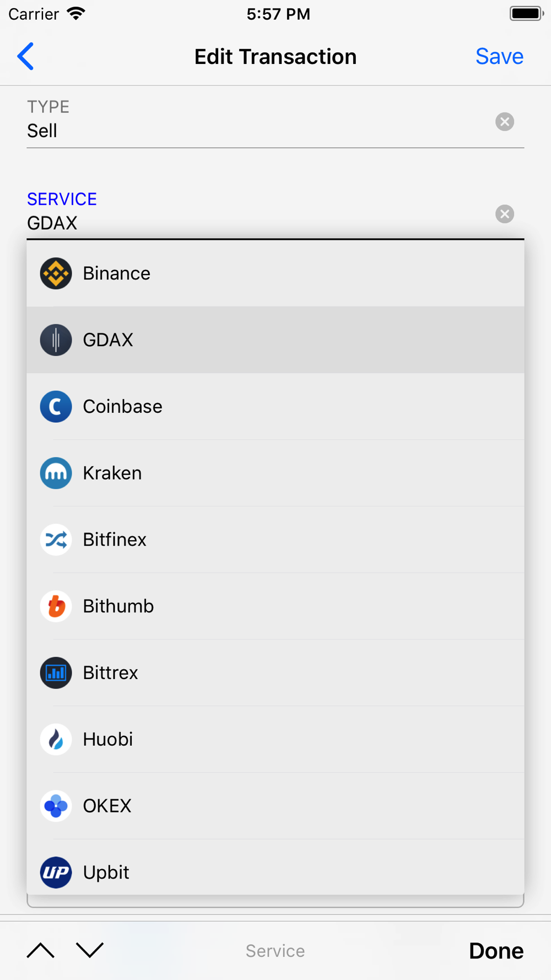Choose Bittrex from the service list

tap(275, 673)
